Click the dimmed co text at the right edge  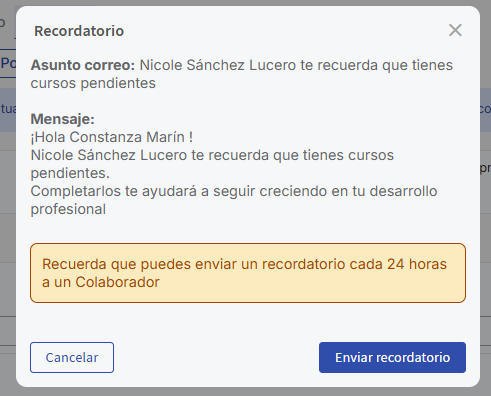pos(485,109)
